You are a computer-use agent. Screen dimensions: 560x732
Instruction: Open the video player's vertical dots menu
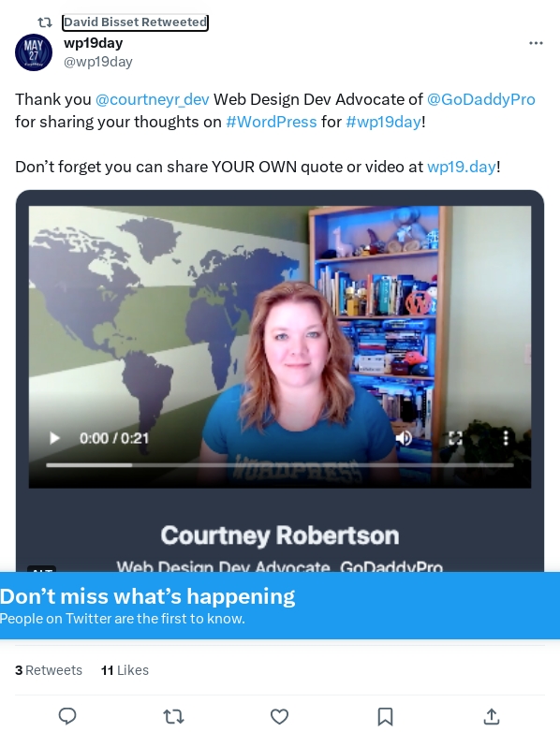[x=506, y=438]
